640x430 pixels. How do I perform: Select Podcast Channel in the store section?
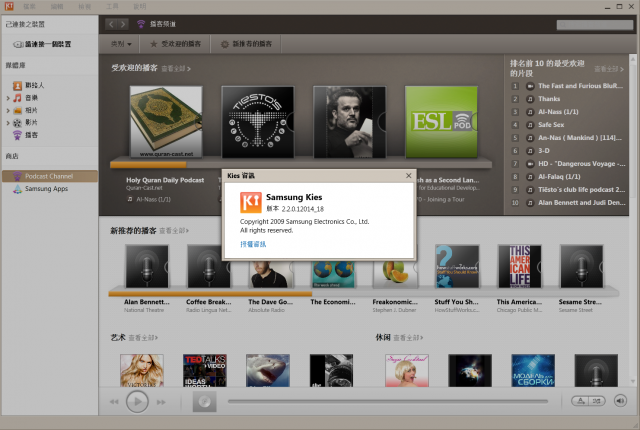coord(50,176)
